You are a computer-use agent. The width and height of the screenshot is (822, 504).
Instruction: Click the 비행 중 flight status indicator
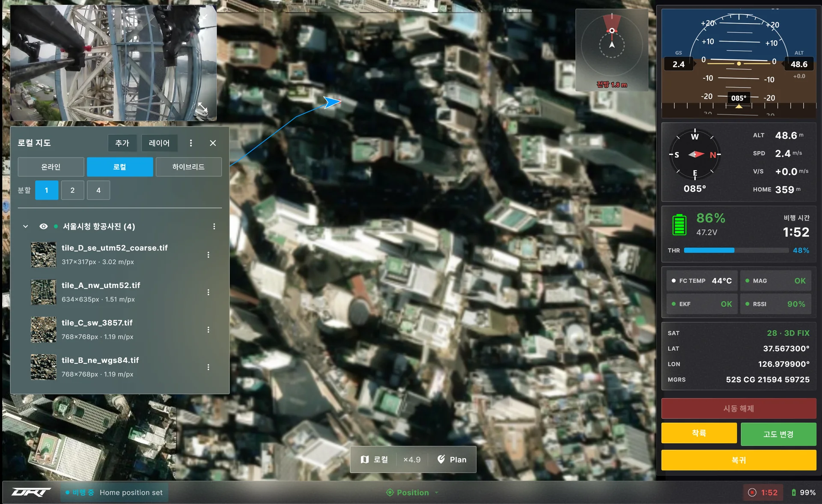pos(80,492)
